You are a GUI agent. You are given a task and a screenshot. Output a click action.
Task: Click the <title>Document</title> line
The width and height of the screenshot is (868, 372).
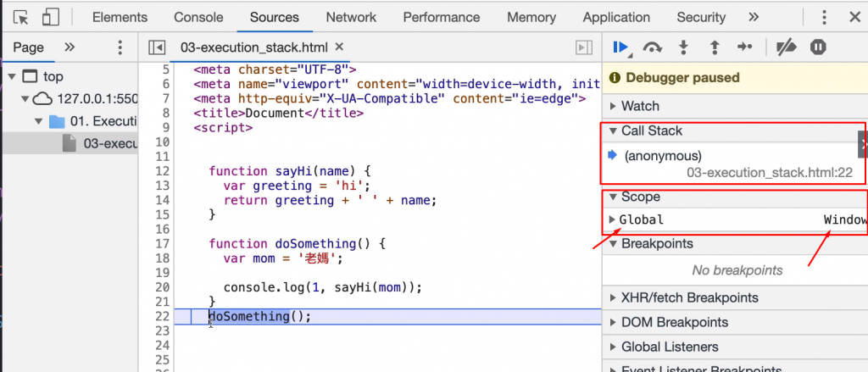pyautogui.click(x=278, y=113)
